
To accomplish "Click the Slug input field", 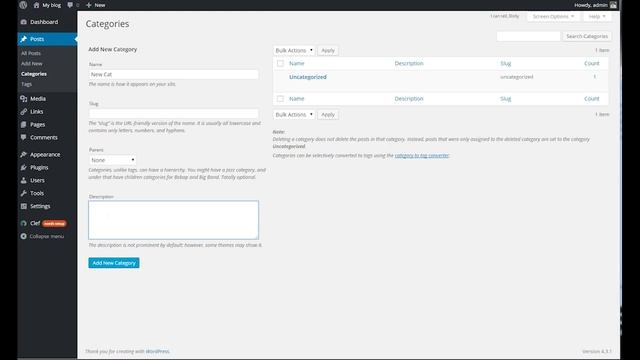I will 173,113.
